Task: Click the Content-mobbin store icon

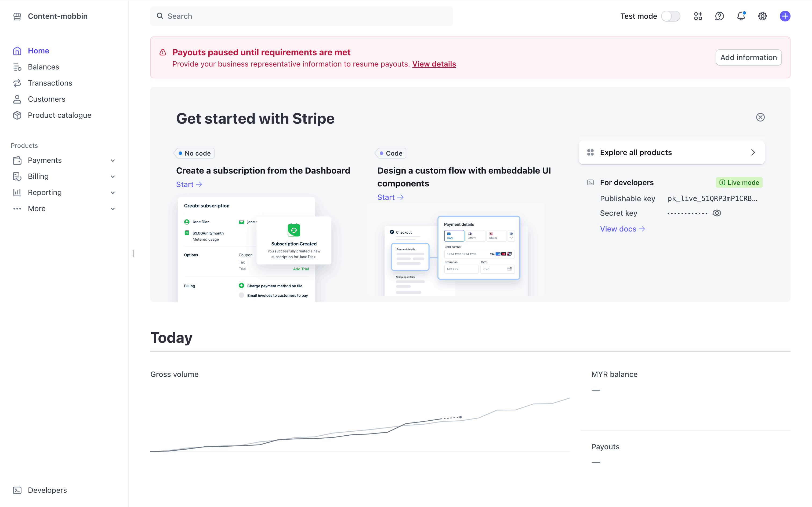Action: (17, 16)
